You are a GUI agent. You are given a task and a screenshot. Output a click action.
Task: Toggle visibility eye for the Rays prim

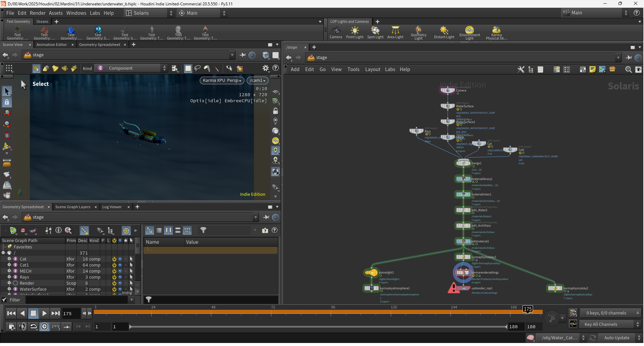pyautogui.click(x=120, y=277)
